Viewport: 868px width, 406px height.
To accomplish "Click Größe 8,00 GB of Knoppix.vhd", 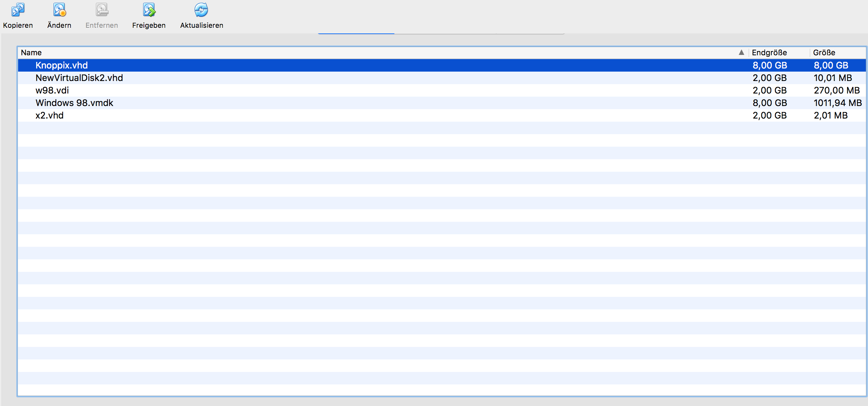I will (x=831, y=65).
